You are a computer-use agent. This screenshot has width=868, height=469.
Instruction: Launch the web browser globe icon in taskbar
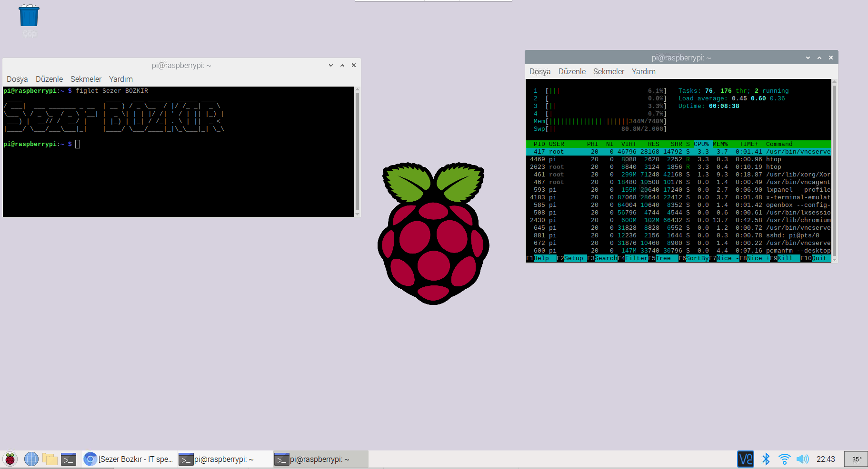pos(31,459)
